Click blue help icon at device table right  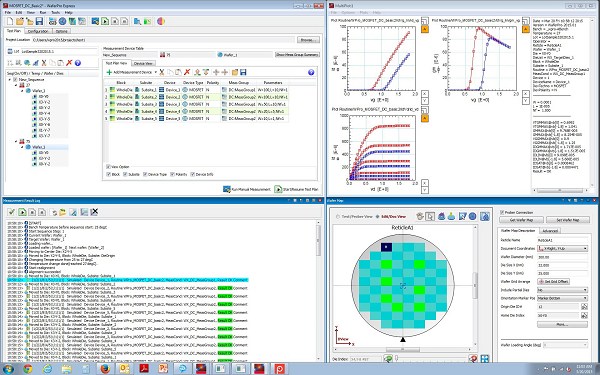click(x=311, y=72)
